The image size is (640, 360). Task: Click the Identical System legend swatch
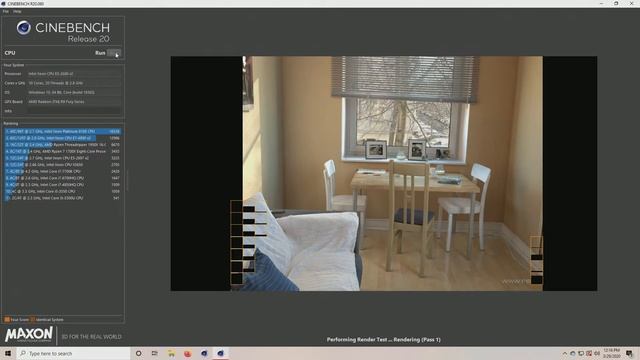[33, 320]
